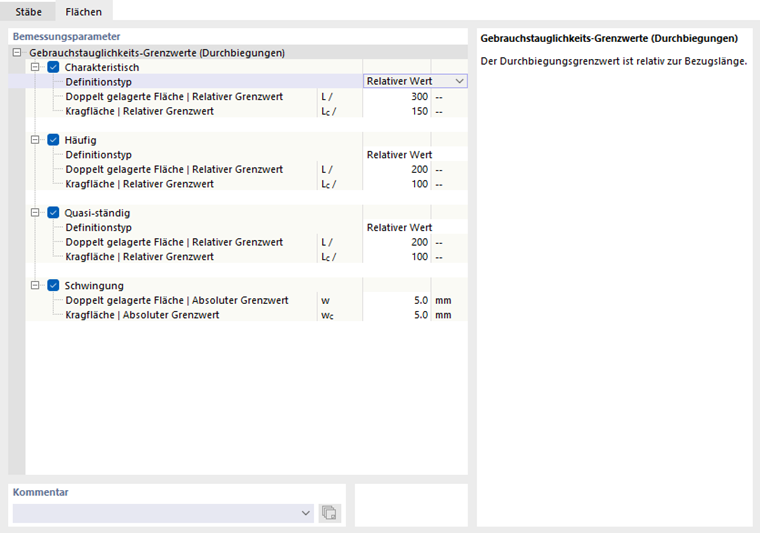This screenshot has width=760, height=533.
Task: Select Doppelt gelagerte Fläche Absoluter Grenzwert row
Action: (177, 300)
